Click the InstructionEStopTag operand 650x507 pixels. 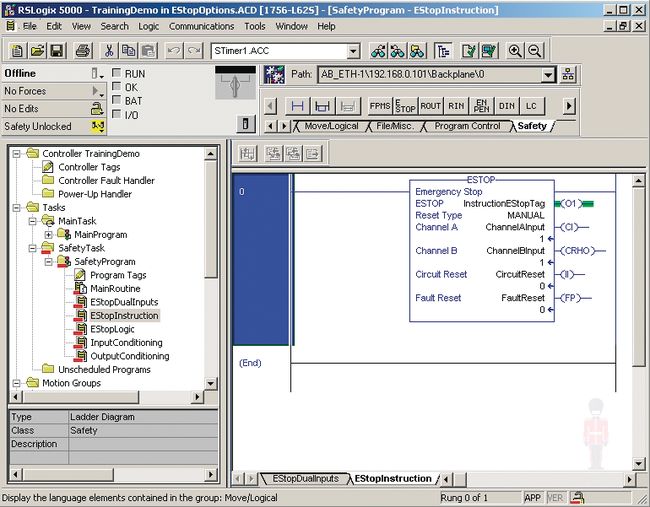tap(504, 204)
